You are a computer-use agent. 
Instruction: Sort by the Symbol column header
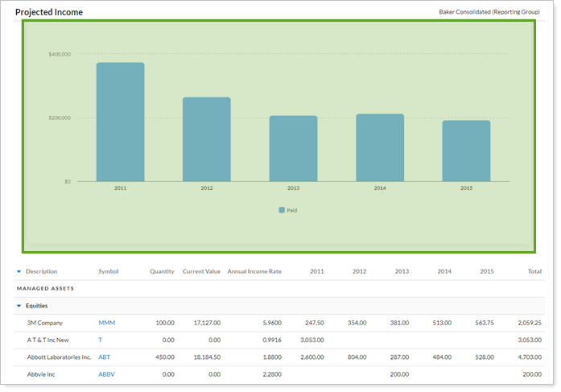[x=108, y=272]
